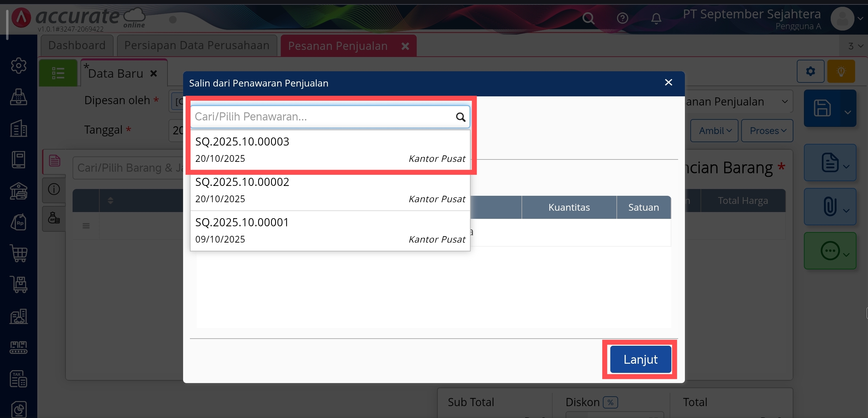
Task: Click the Lanjut button
Action: click(x=640, y=359)
